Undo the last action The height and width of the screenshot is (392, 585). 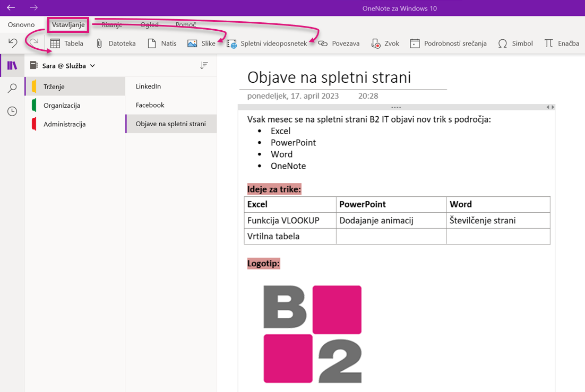tap(13, 43)
